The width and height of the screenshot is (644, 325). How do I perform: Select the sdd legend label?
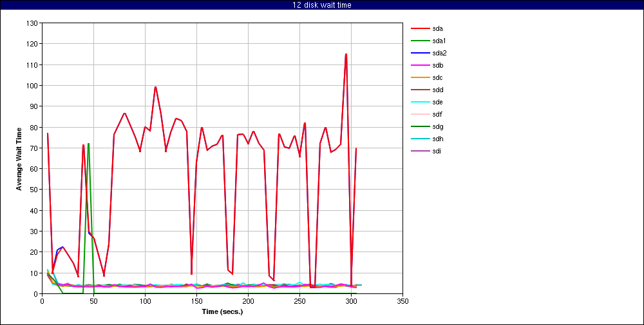coord(437,90)
